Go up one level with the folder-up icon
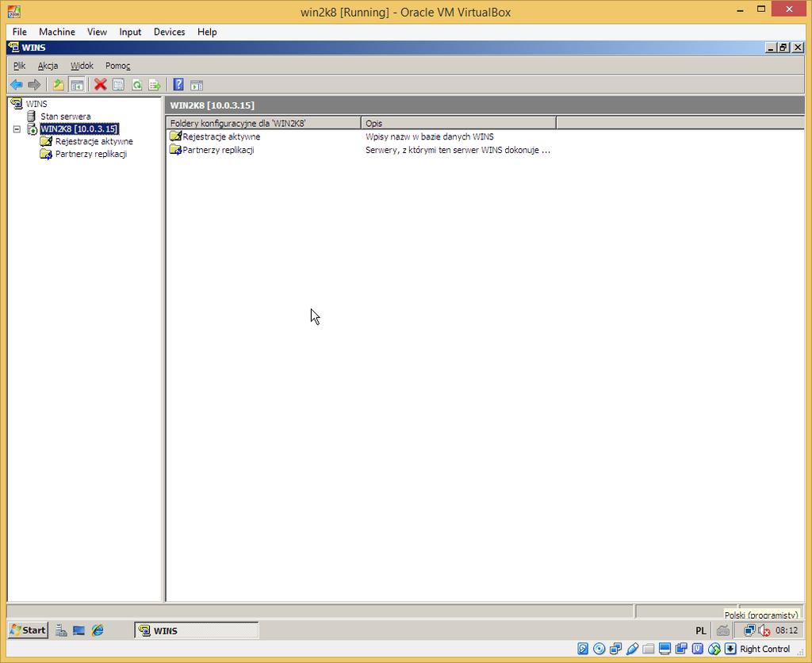The height and width of the screenshot is (663, 812). click(59, 84)
